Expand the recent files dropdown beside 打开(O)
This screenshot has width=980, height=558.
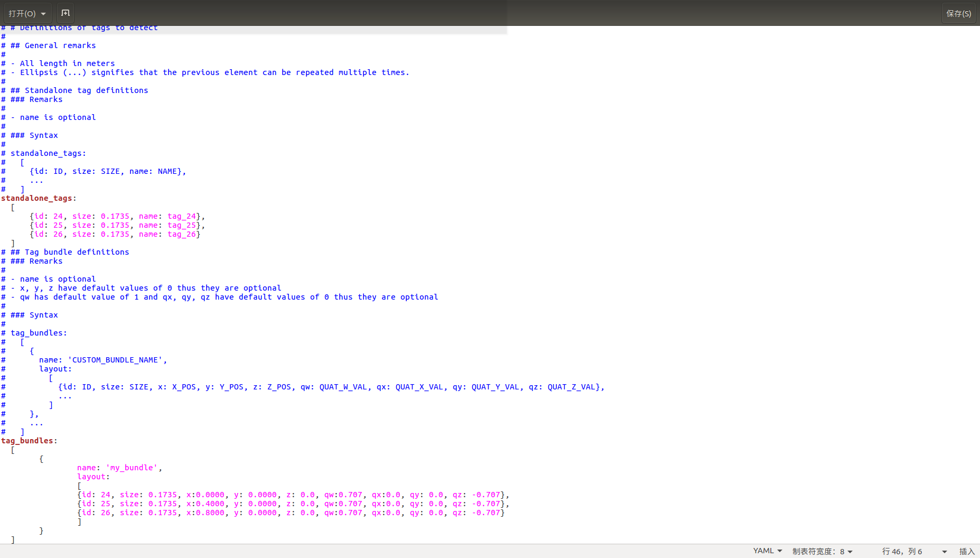44,13
